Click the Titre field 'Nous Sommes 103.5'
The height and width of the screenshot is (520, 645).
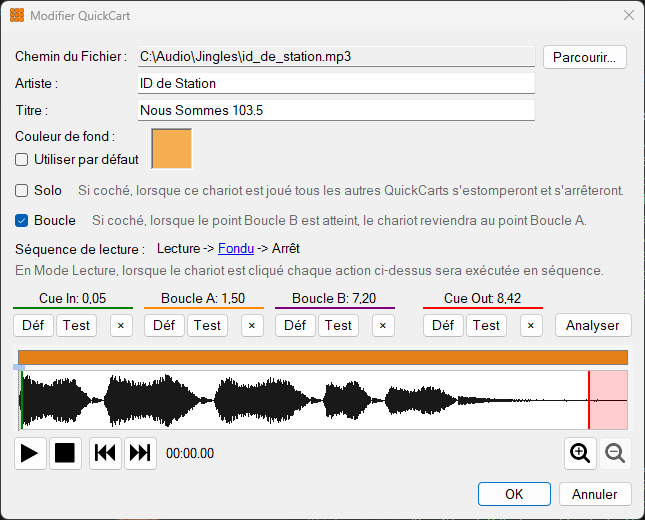point(336,110)
